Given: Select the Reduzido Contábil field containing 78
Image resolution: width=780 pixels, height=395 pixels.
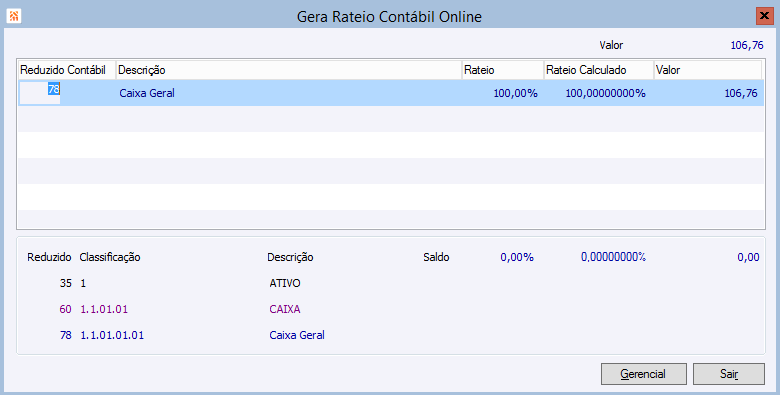Looking at the screenshot, I should [x=40, y=93].
